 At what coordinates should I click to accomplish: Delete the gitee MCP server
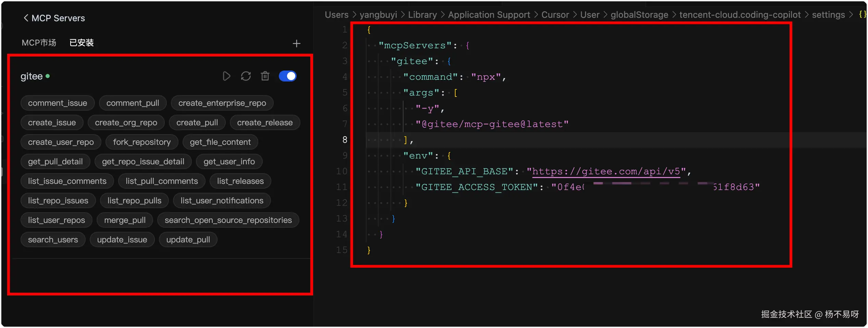(x=265, y=76)
